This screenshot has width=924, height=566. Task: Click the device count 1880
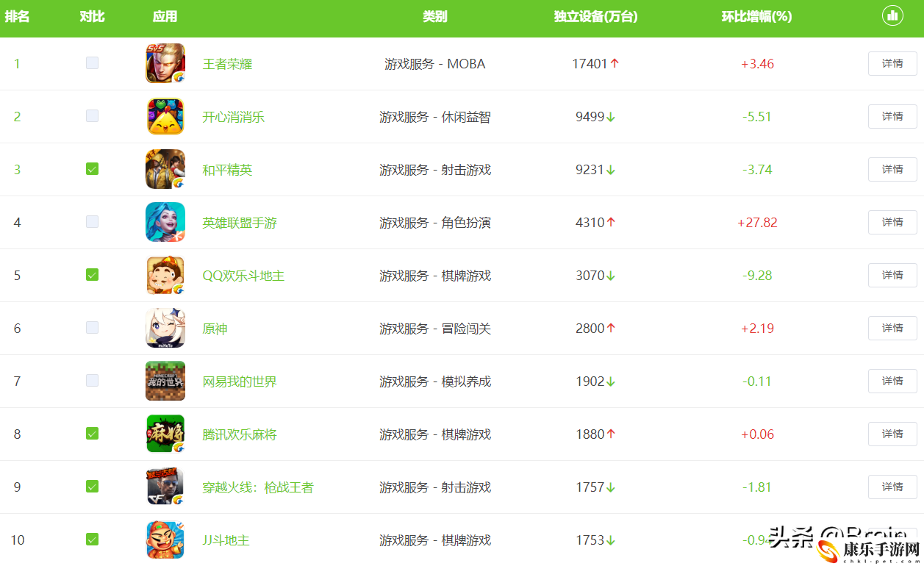tap(590, 434)
